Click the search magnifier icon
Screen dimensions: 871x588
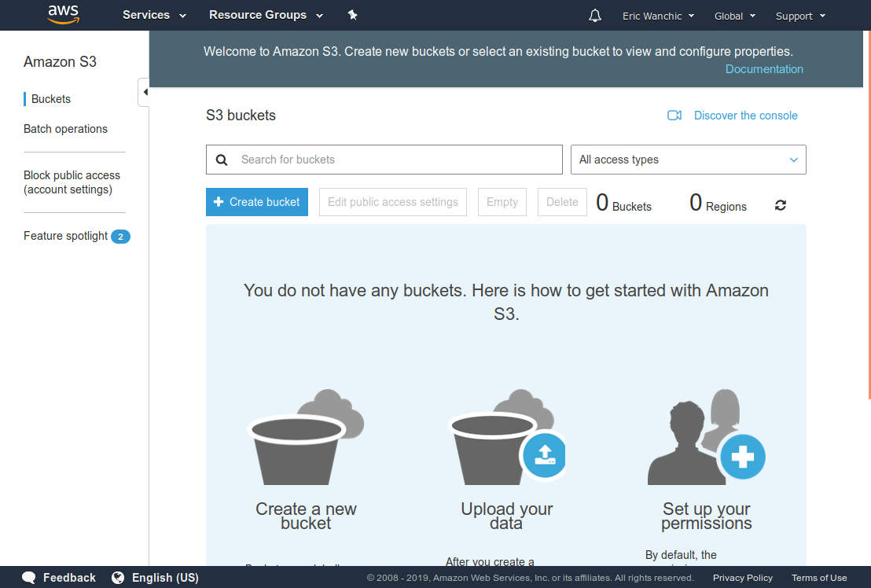click(222, 160)
